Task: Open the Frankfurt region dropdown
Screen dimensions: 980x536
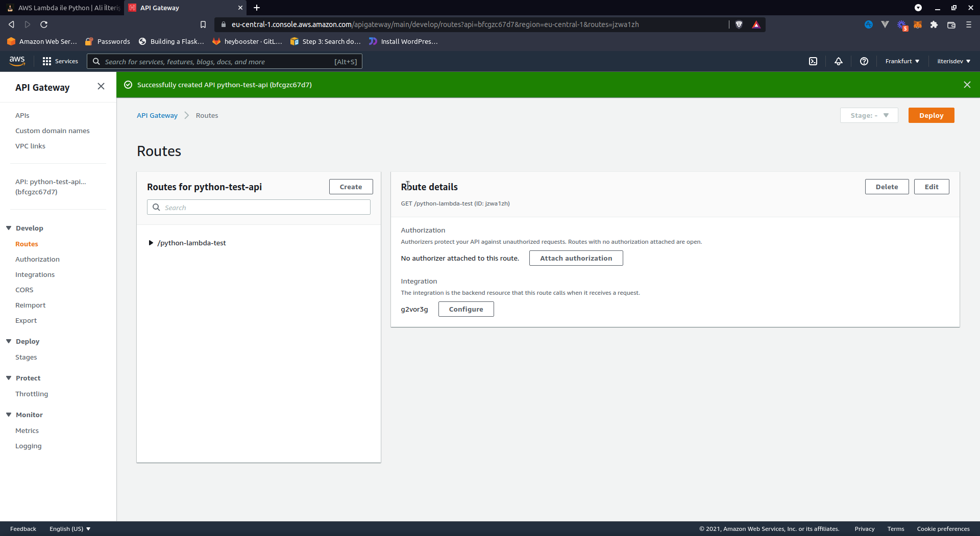Action: [902, 61]
